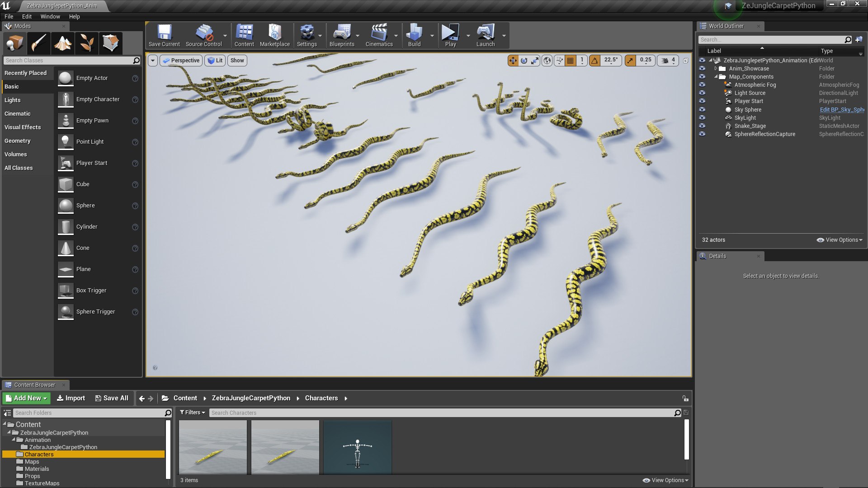Open Source Control toolbar icon

point(204,36)
